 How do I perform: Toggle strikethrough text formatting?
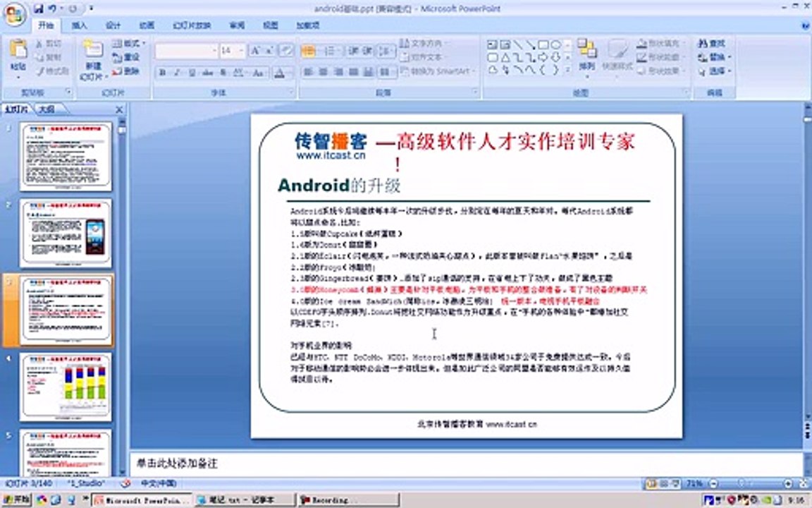(x=207, y=73)
